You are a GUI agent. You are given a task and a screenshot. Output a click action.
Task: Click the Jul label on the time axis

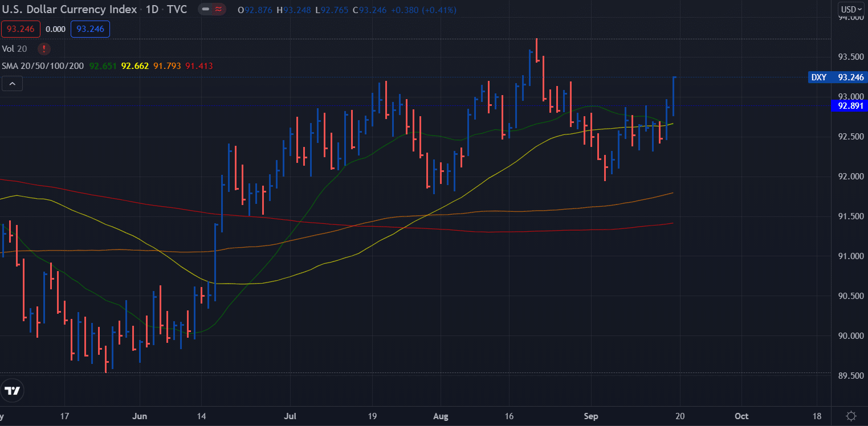point(291,416)
